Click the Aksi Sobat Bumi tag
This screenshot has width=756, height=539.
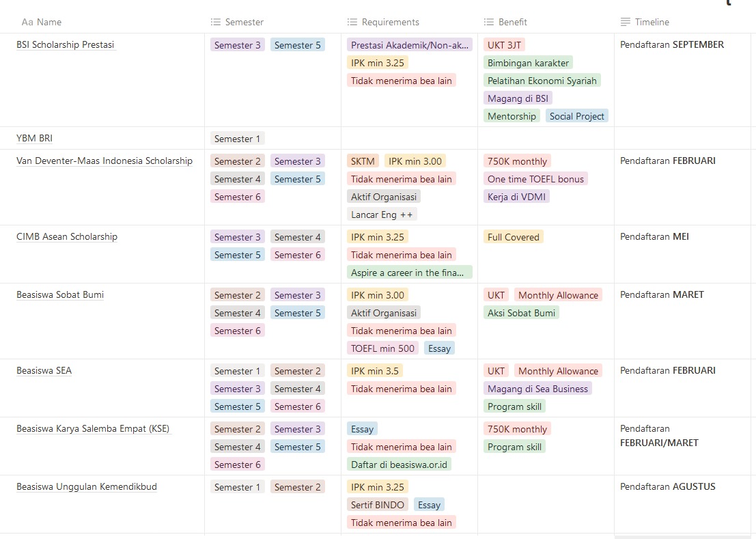(521, 314)
